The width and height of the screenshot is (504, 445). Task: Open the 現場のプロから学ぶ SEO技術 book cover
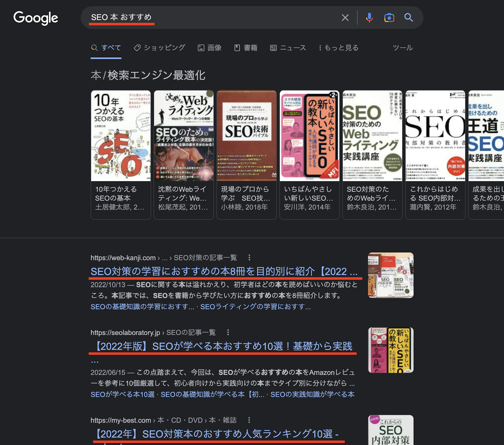coord(247,136)
